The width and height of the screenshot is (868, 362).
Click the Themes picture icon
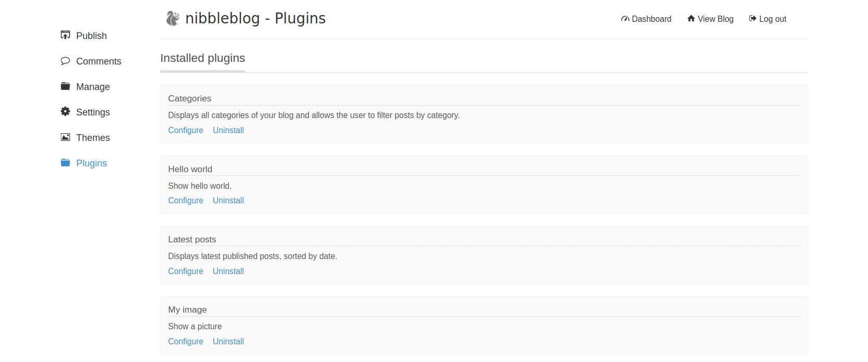click(x=66, y=137)
